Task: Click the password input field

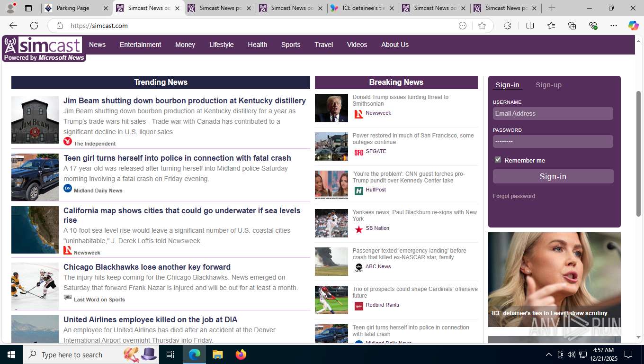Action: 553,141
